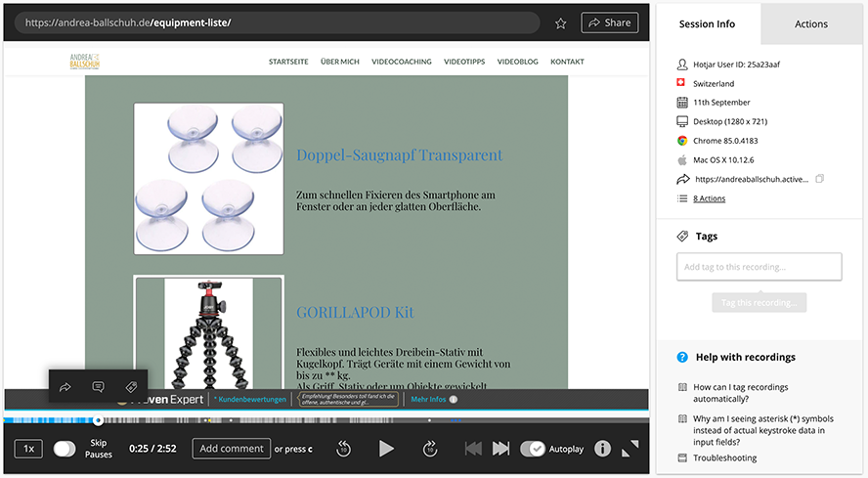Screen dimensions: 868x478
Task: Click the comment icon in floating toolbar
Action: click(x=98, y=387)
